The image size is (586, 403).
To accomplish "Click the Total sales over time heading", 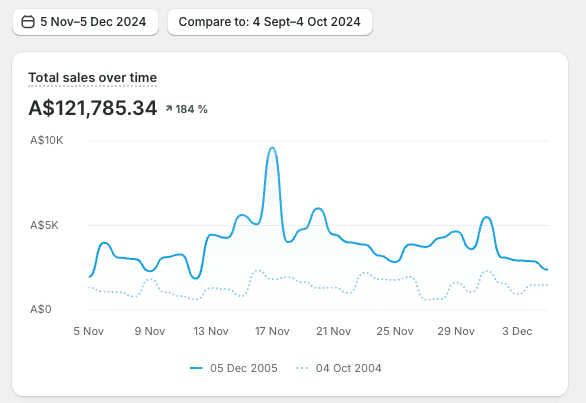I will tap(93, 78).
